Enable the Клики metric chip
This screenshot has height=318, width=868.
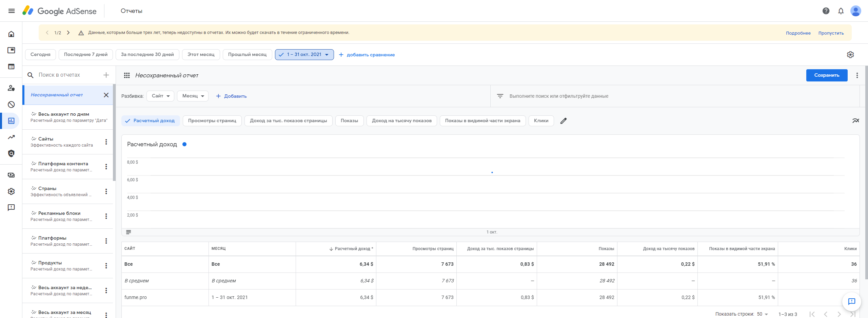pos(541,121)
